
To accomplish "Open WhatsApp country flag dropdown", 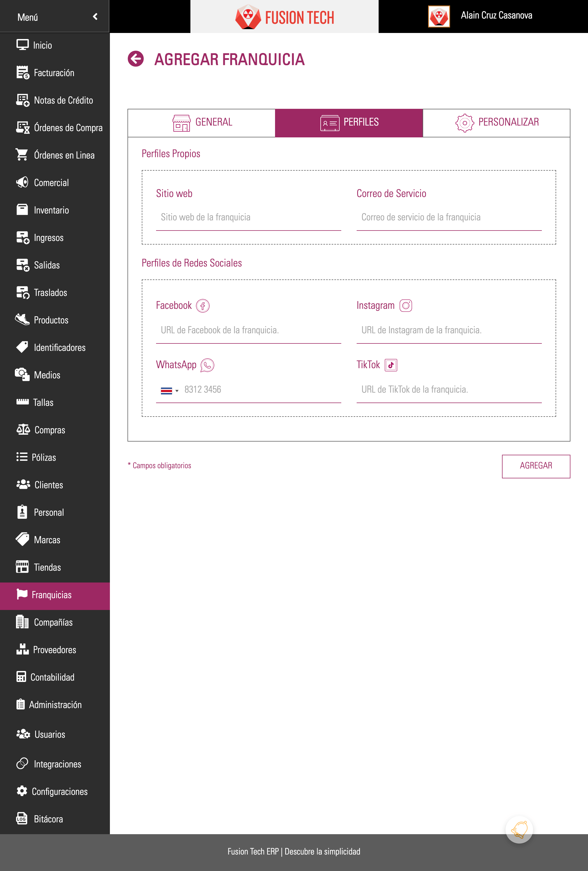I will click(169, 390).
